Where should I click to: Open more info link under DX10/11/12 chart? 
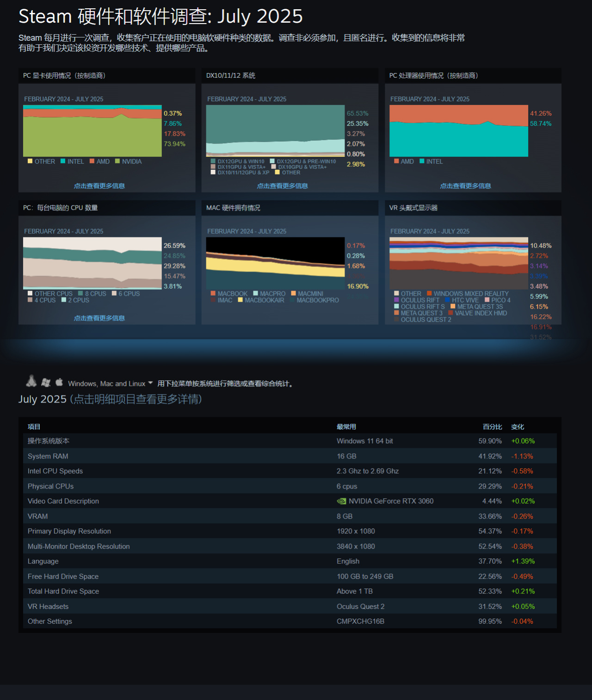coord(283,186)
